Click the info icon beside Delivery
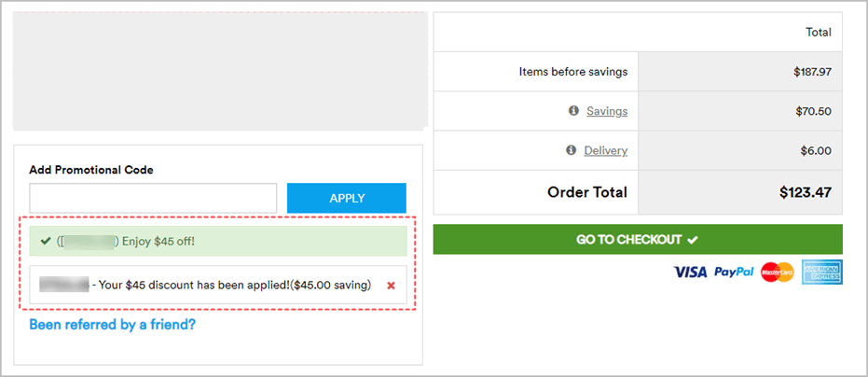The width and height of the screenshot is (868, 377). (x=571, y=150)
